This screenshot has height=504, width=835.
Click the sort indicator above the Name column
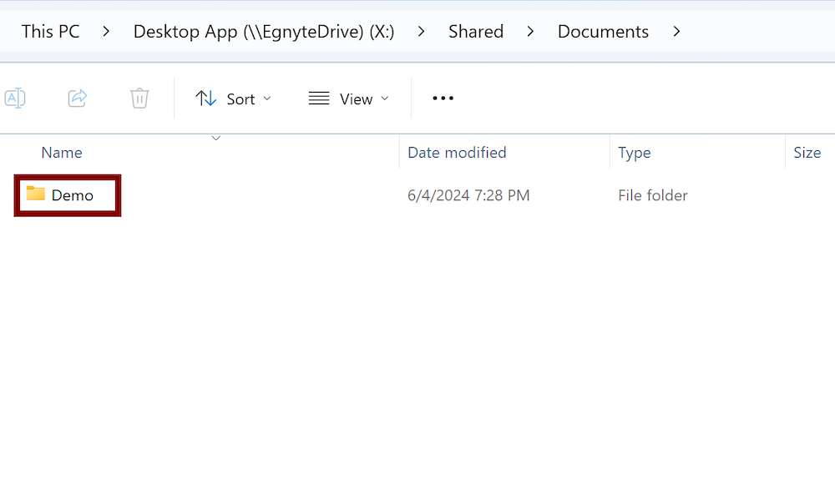(x=216, y=138)
